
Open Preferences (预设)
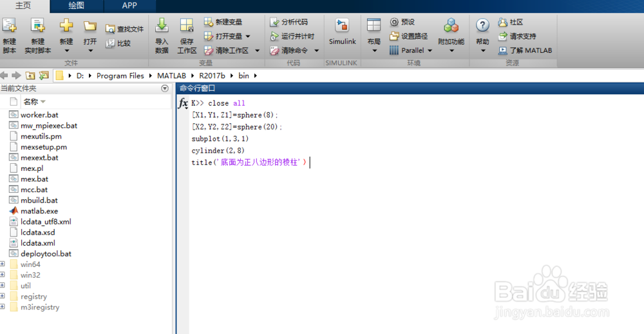click(x=402, y=22)
